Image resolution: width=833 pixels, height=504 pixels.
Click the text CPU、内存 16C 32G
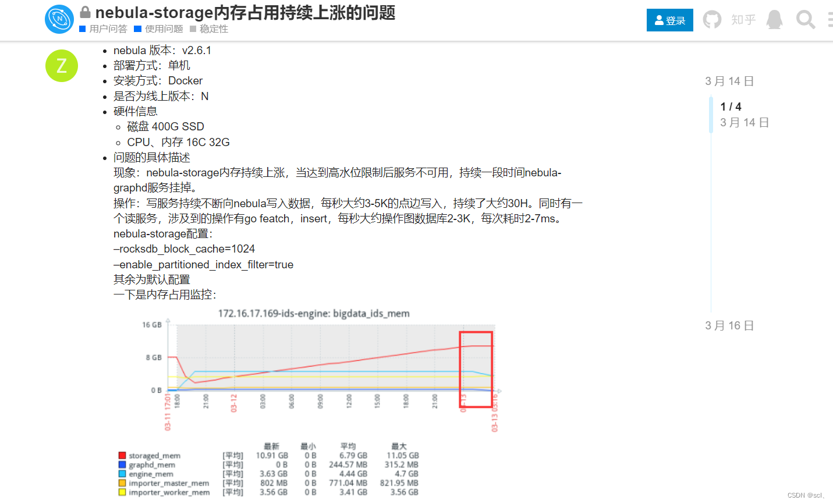coord(179,143)
